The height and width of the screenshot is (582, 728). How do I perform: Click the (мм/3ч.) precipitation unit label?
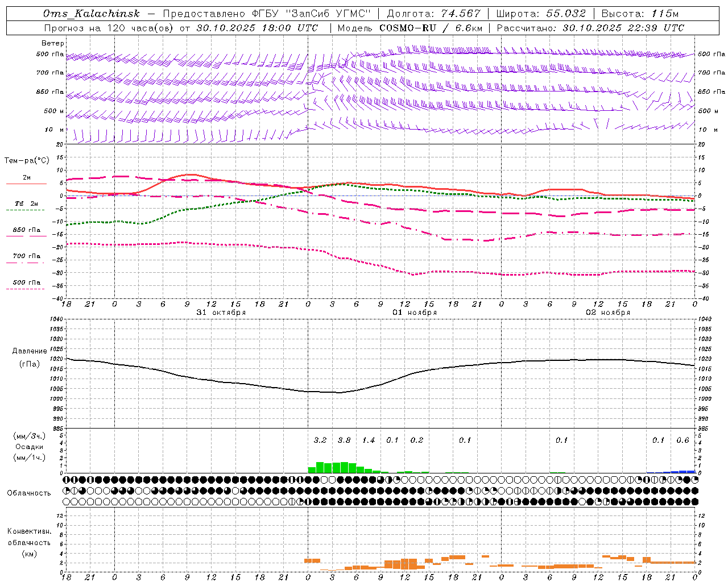30,436
